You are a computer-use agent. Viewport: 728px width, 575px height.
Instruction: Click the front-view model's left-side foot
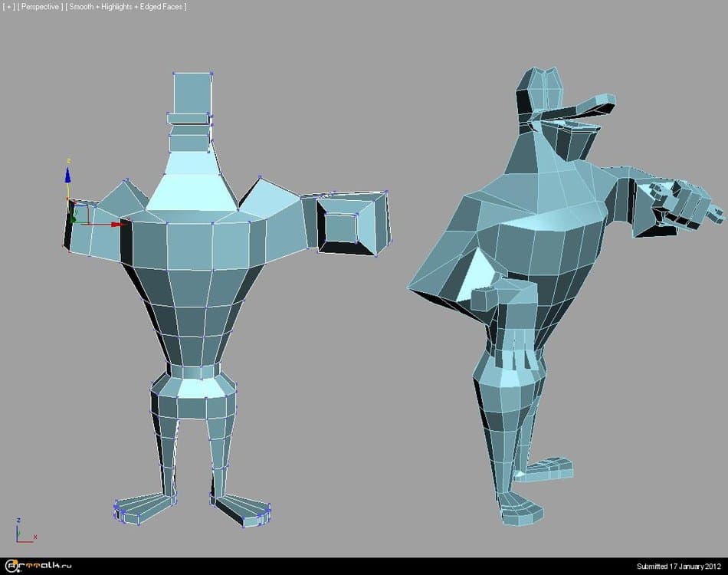(144, 508)
